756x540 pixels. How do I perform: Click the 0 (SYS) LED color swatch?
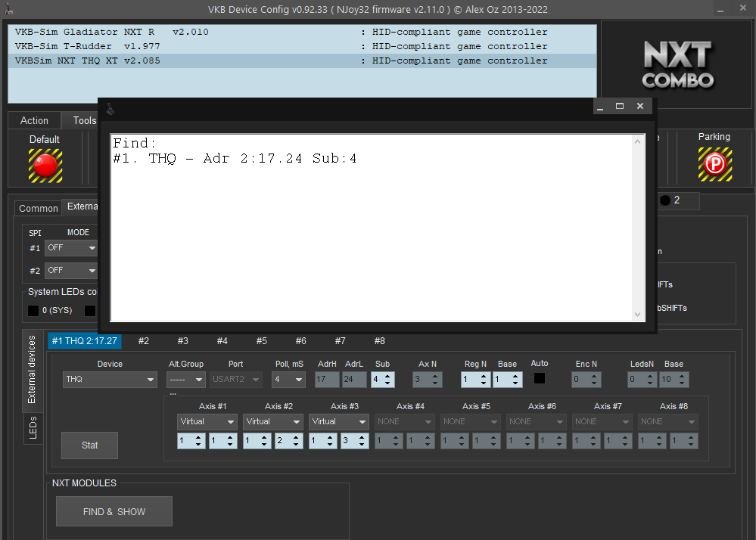click(x=33, y=311)
